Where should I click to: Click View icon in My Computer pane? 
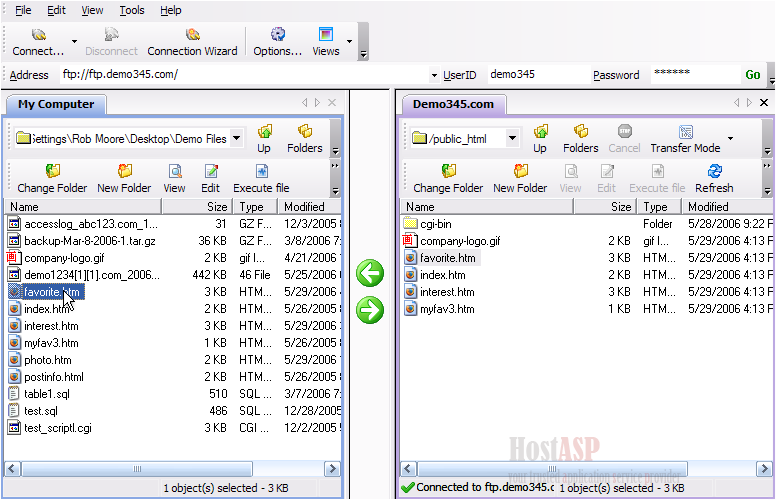(174, 179)
